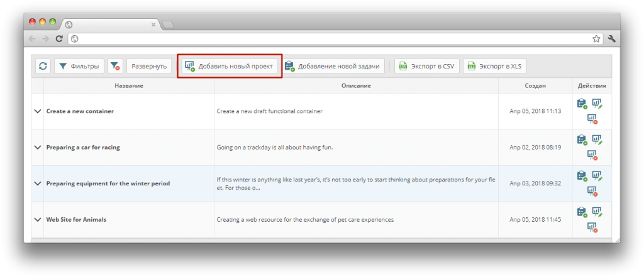The image size is (644, 277).
Task: Click the refresh list icon in the toolbar
Action: [43, 66]
